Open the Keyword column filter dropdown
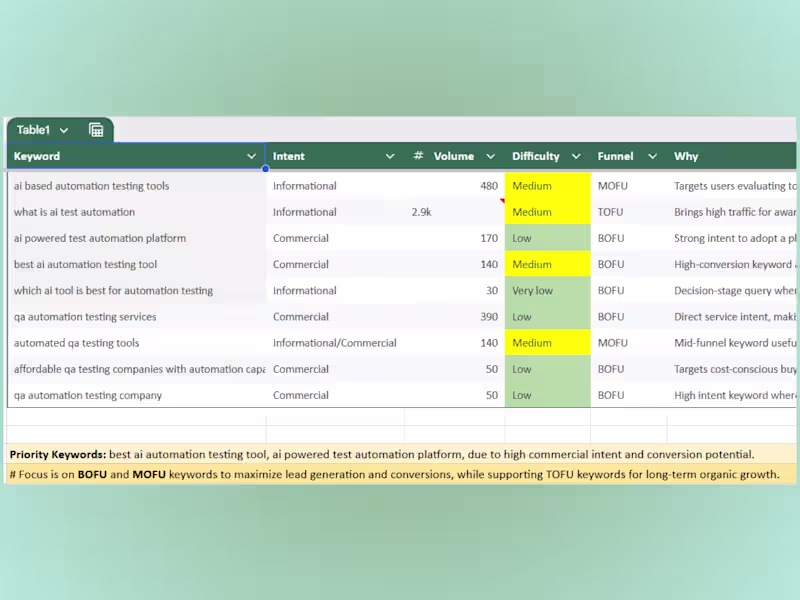The image size is (800, 600). (252, 156)
